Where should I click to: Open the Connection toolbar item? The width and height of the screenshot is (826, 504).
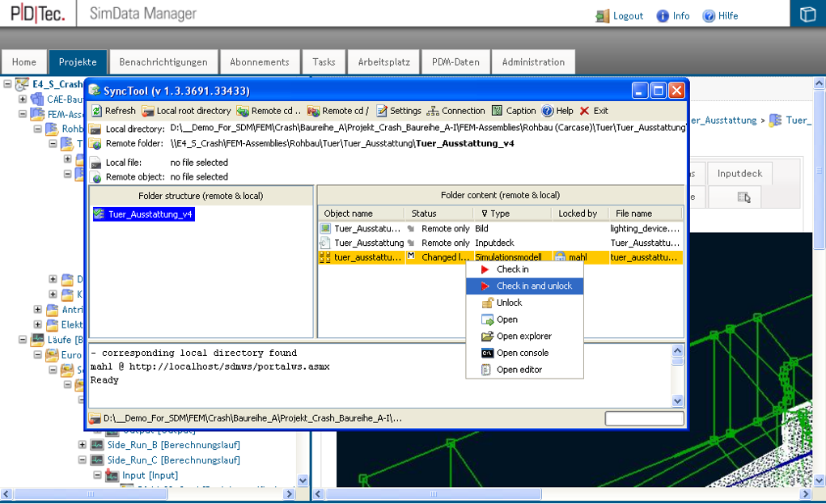(455, 111)
